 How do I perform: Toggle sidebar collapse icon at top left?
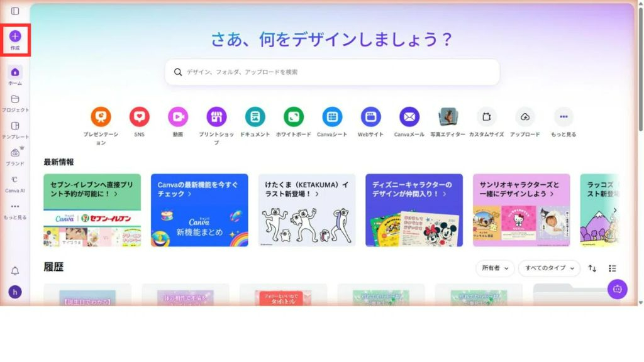coord(15,11)
